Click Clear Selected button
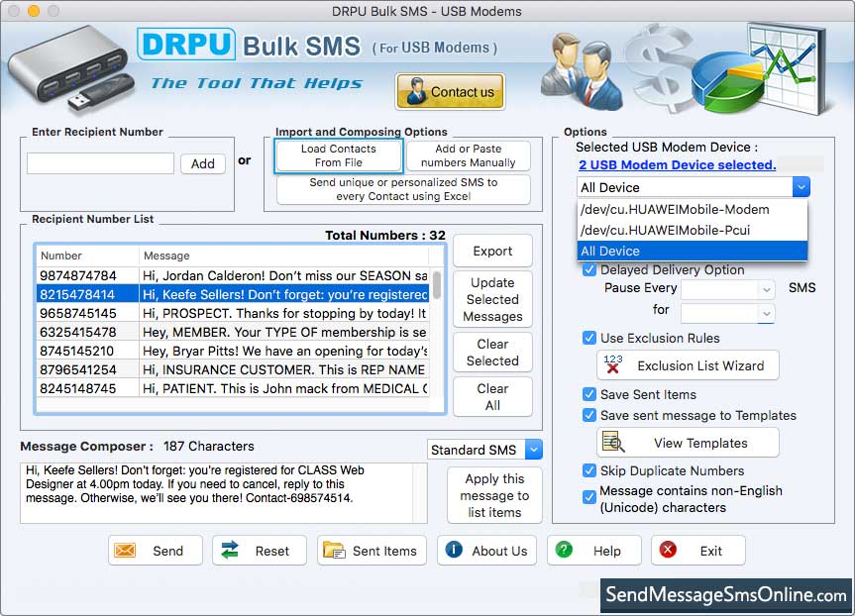This screenshot has height=616, width=855. (492, 353)
